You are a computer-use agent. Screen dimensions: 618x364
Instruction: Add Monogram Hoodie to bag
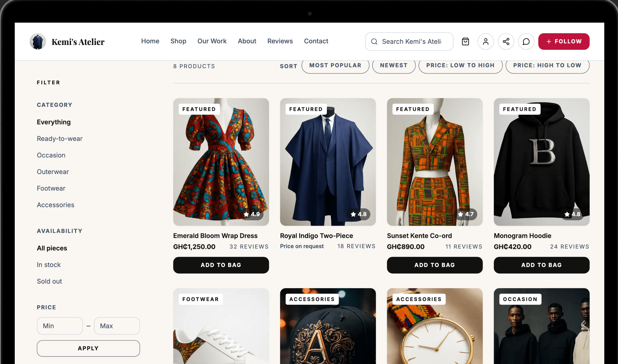[542, 265]
